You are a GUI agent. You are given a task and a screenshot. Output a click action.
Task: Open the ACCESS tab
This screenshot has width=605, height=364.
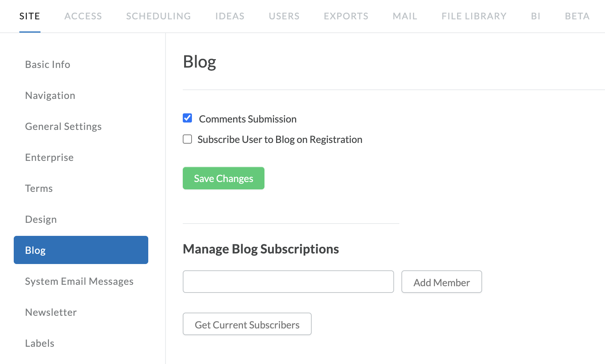83,16
